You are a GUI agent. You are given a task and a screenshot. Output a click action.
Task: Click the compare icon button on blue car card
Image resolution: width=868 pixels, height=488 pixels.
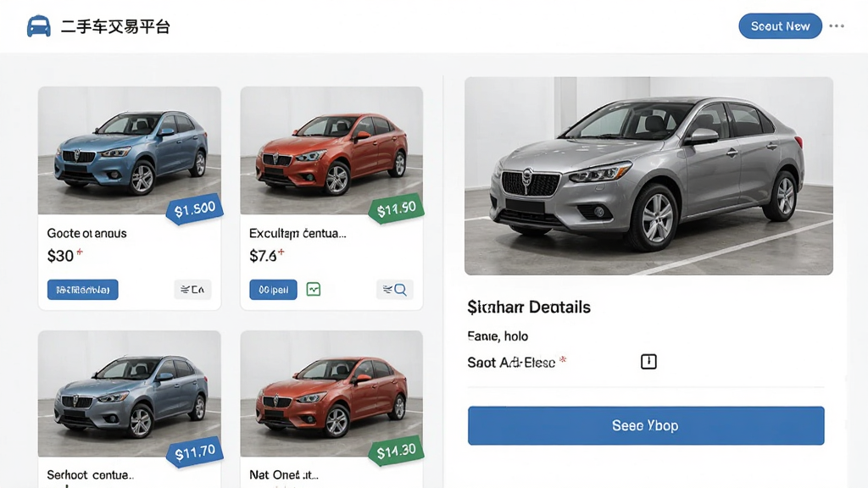pyautogui.click(x=192, y=290)
